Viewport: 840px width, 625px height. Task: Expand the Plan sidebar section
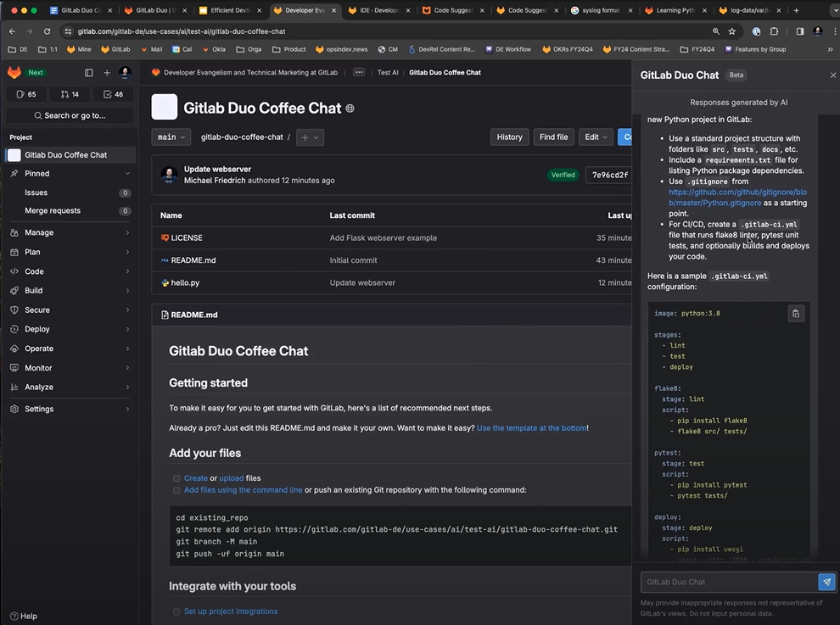(x=70, y=252)
